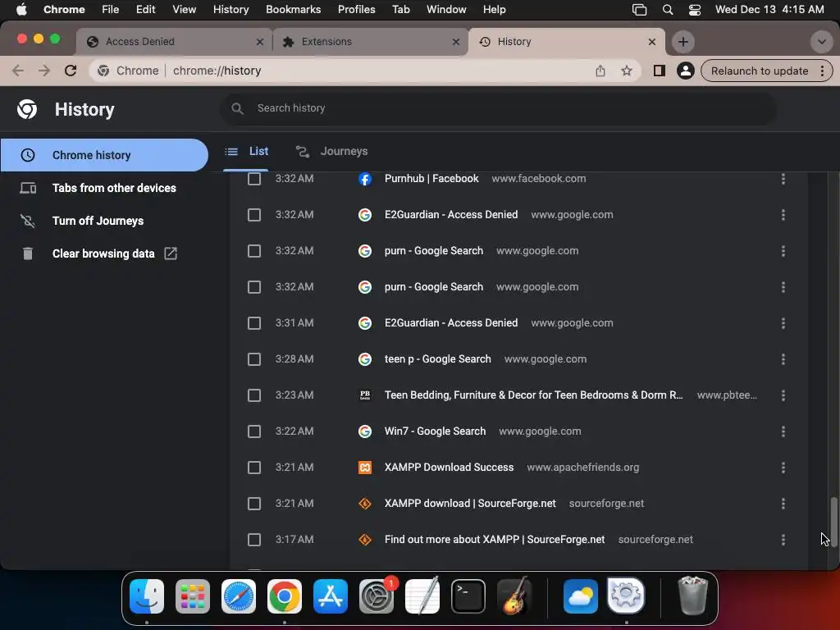
Task: Open the Profiles menu
Action: click(x=356, y=10)
